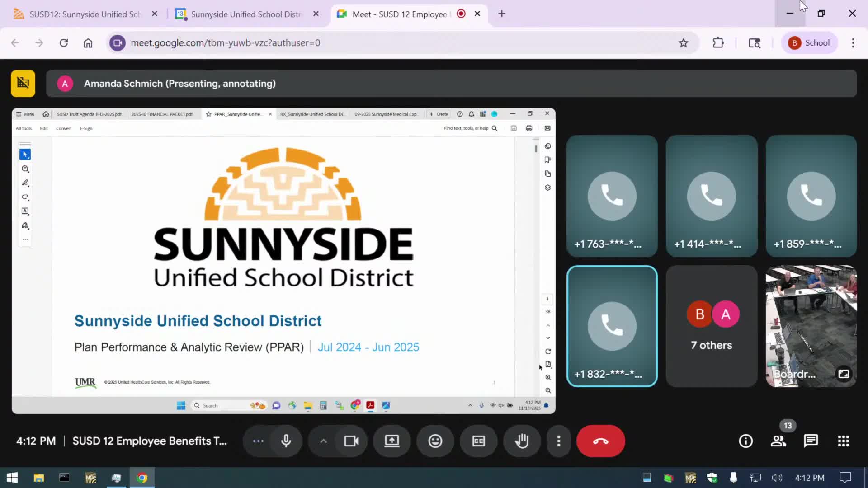Click the School profile button
Image resolution: width=868 pixels, height=488 pixels.
click(x=809, y=43)
